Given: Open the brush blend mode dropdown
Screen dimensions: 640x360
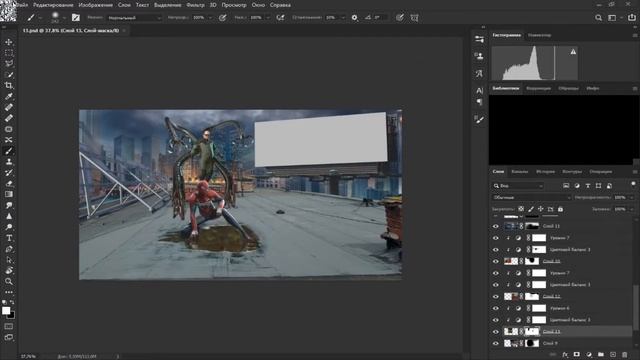Looking at the screenshot, I should click(x=134, y=18).
